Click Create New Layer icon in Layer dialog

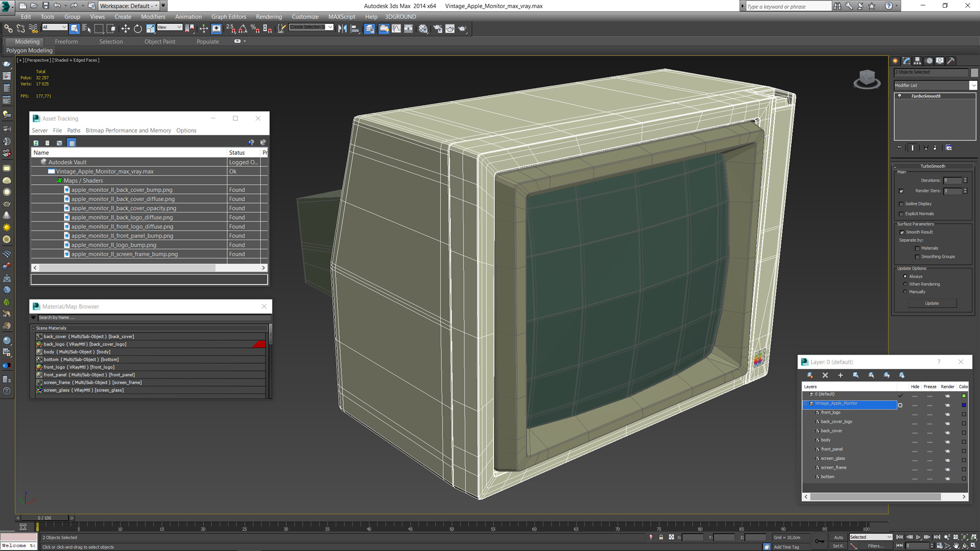(810, 375)
